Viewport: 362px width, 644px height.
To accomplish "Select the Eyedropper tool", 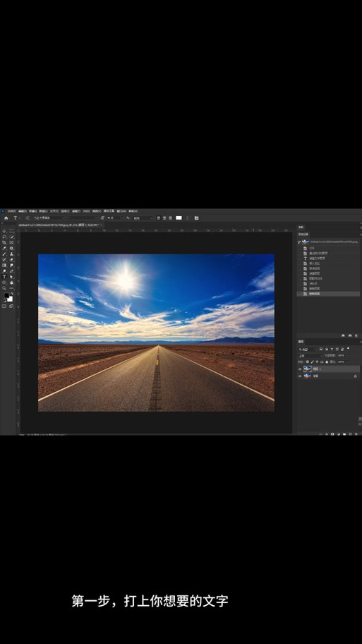I will (4, 248).
